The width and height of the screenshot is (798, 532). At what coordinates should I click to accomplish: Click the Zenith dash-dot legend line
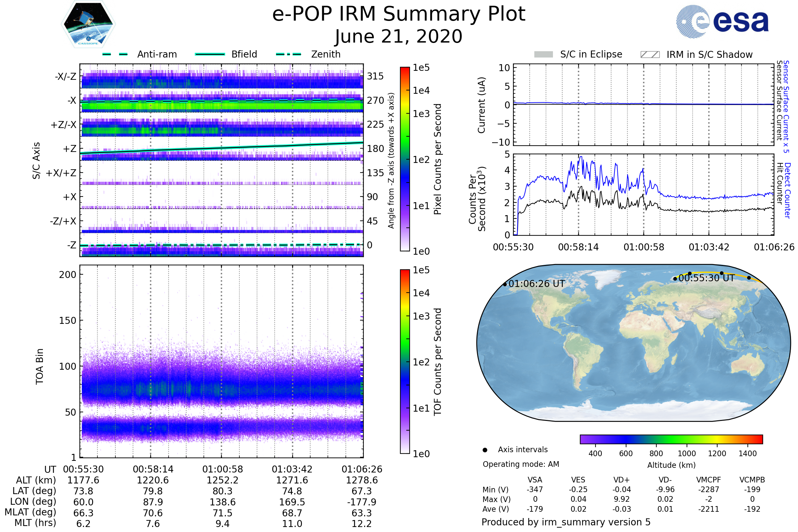pyautogui.click(x=288, y=54)
